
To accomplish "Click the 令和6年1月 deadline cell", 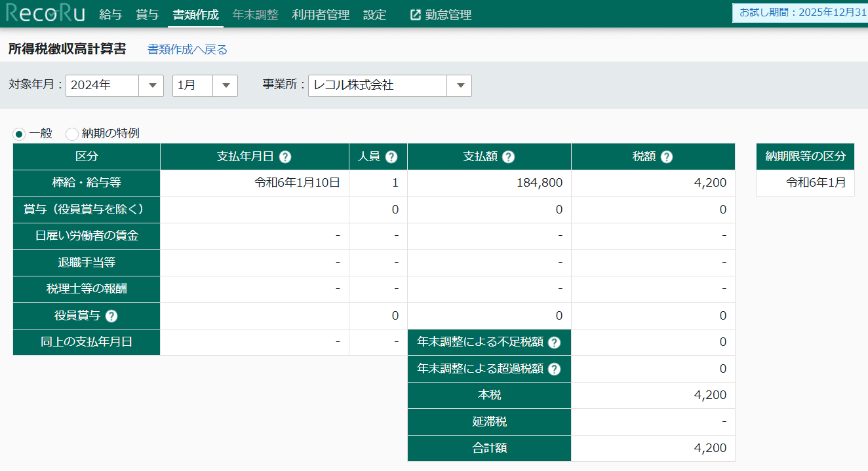I will click(805, 183).
